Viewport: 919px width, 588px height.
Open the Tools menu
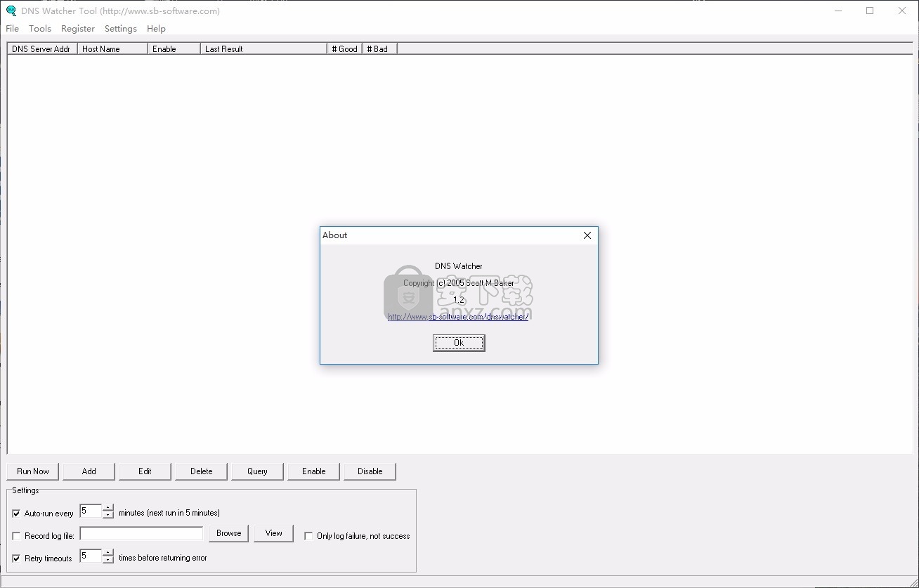coord(40,29)
